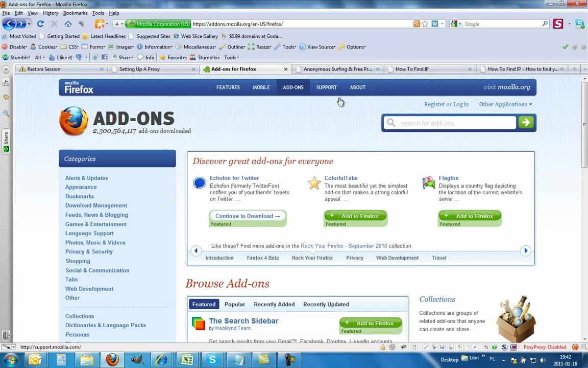Open Firefox from the Windows taskbar

coord(112,360)
